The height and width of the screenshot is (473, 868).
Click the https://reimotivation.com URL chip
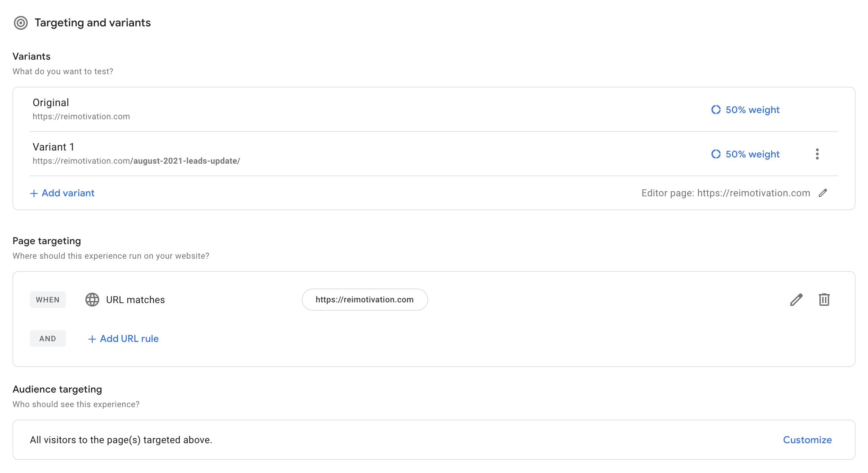pyautogui.click(x=364, y=300)
